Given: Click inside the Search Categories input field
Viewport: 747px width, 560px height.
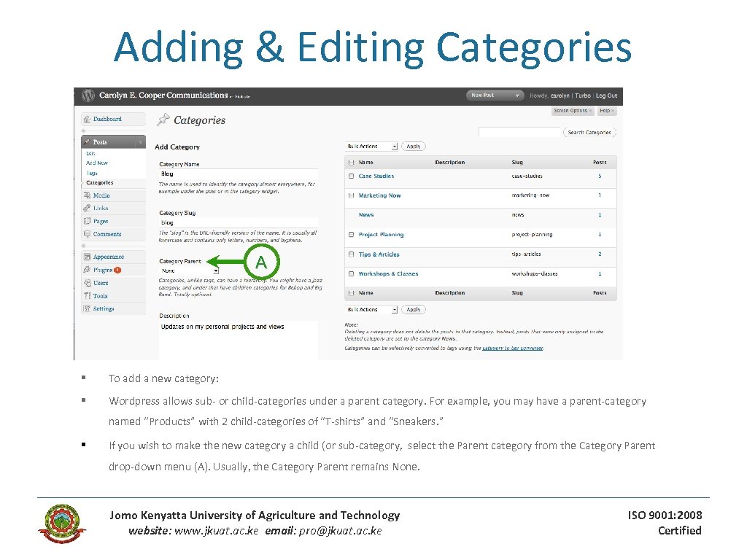Looking at the screenshot, I should pos(519,132).
